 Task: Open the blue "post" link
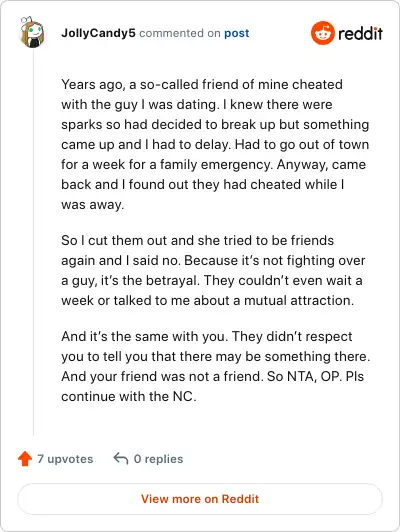click(x=236, y=33)
